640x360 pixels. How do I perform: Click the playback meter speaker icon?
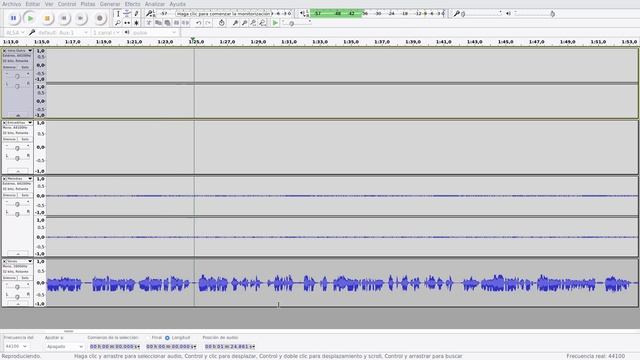303,13
